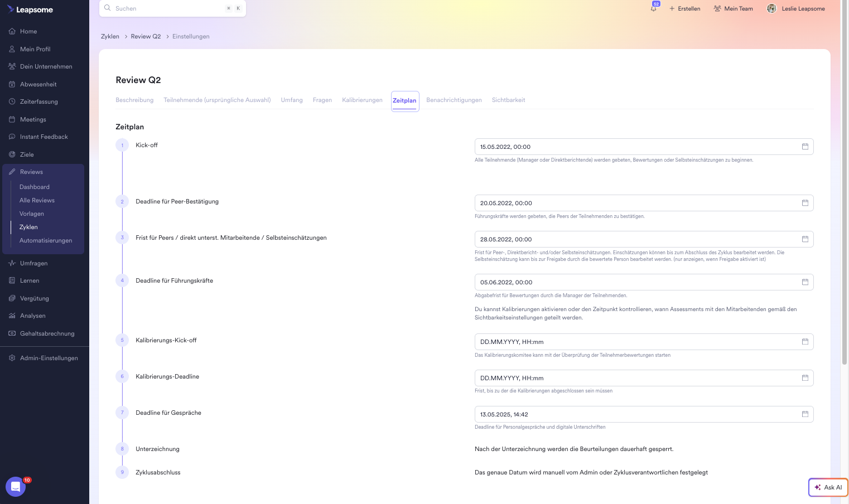The image size is (849, 504).
Task: Click calendar icon in Deadline für Gespräche
Action: pyautogui.click(x=805, y=414)
